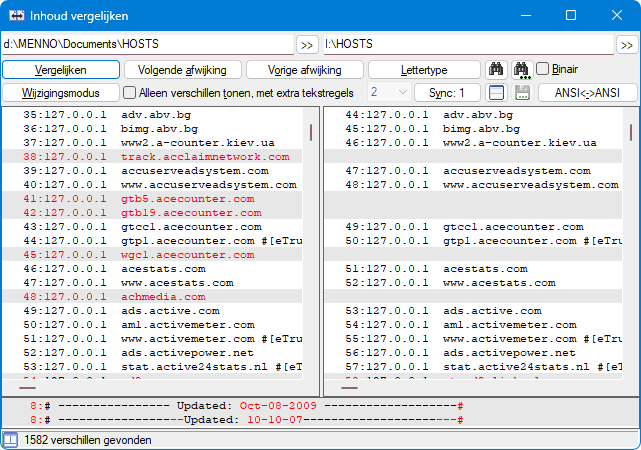641x450 pixels.
Task: Click right line 46 www2.a-counter.kiev.ua
Action: pos(473,143)
